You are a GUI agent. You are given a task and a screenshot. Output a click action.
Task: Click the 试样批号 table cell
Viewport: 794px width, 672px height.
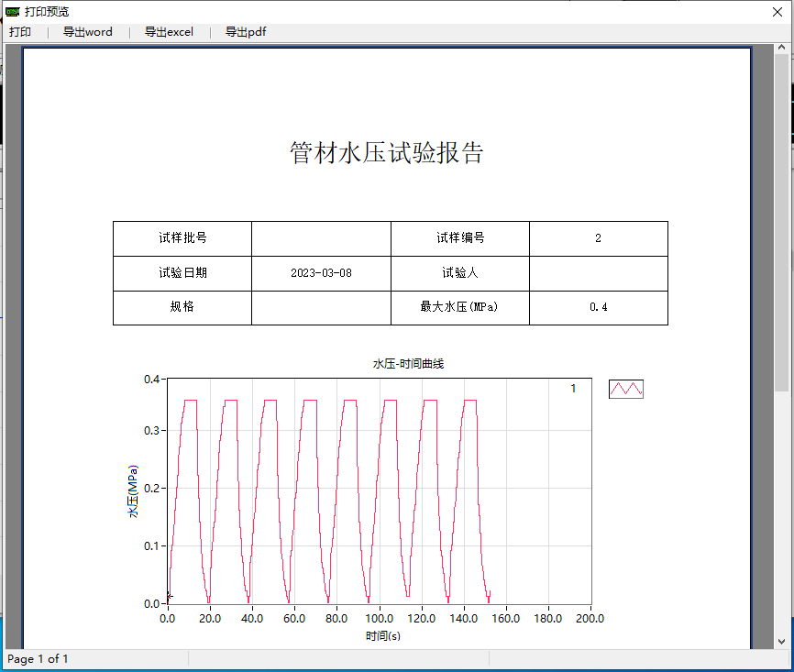(182, 238)
